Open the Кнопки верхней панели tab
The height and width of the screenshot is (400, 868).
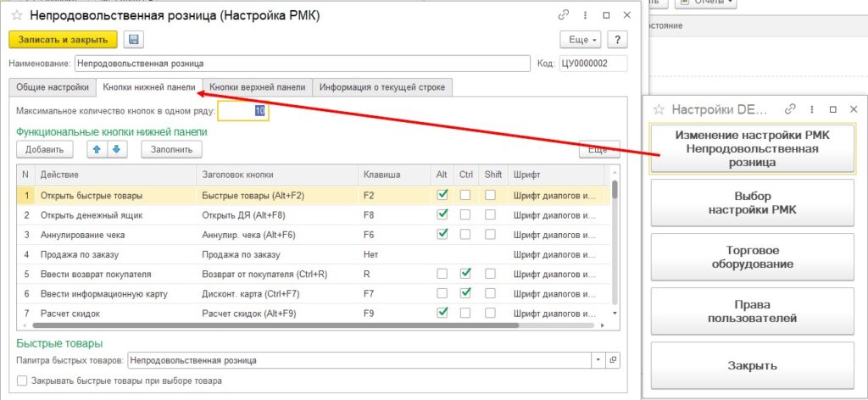pyautogui.click(x=258, y=86)
